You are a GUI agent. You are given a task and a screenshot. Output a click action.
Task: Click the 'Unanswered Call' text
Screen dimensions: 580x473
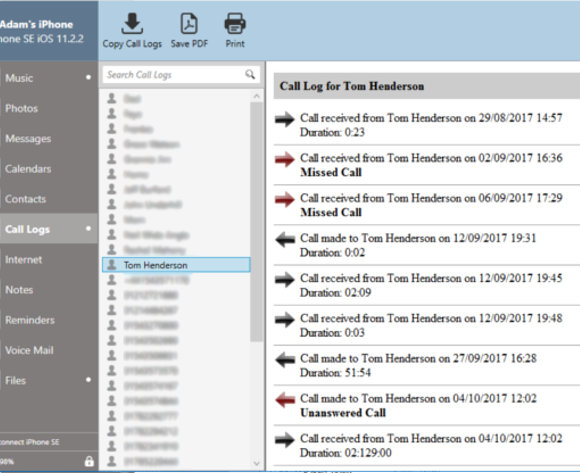click(343, 413)
